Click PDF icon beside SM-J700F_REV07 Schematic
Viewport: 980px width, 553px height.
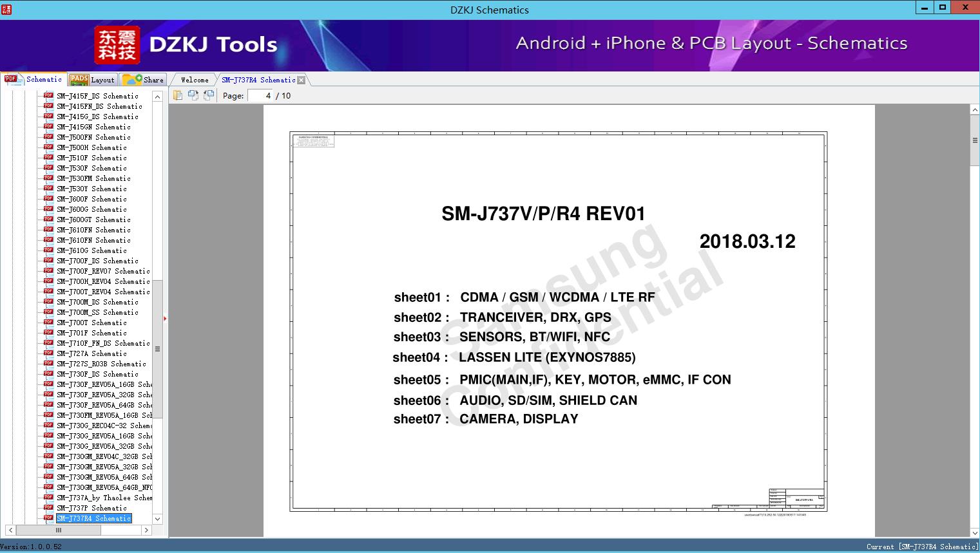click(48, 270)
